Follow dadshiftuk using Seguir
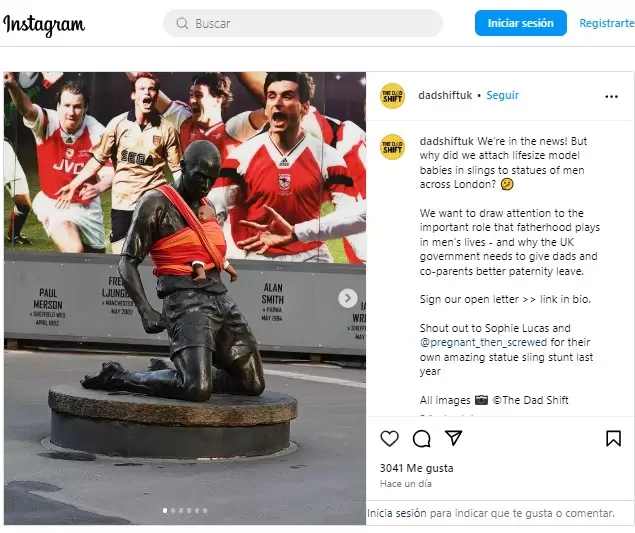Image resolution: width=635 pixels, height=533 pixels. [x=502, y=95]
